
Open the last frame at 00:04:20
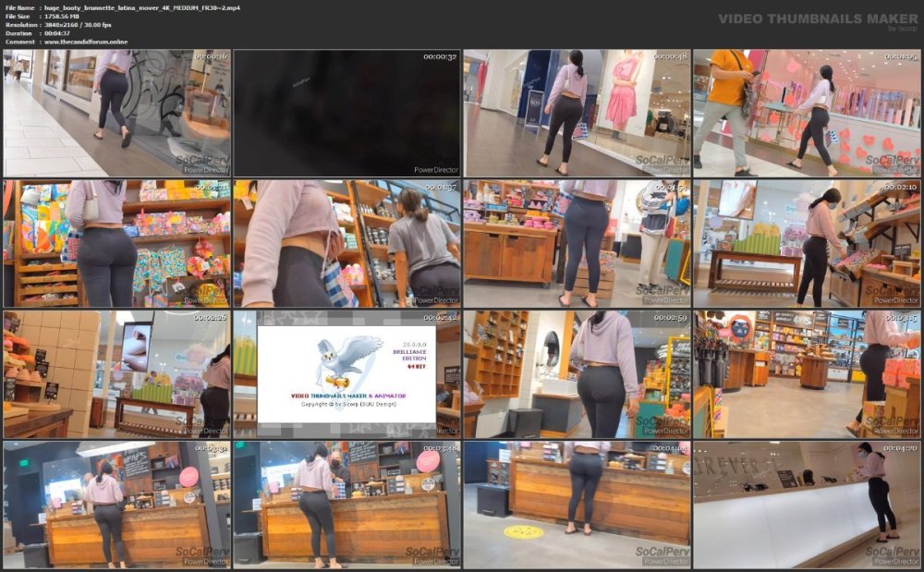[x=807, y=505]
